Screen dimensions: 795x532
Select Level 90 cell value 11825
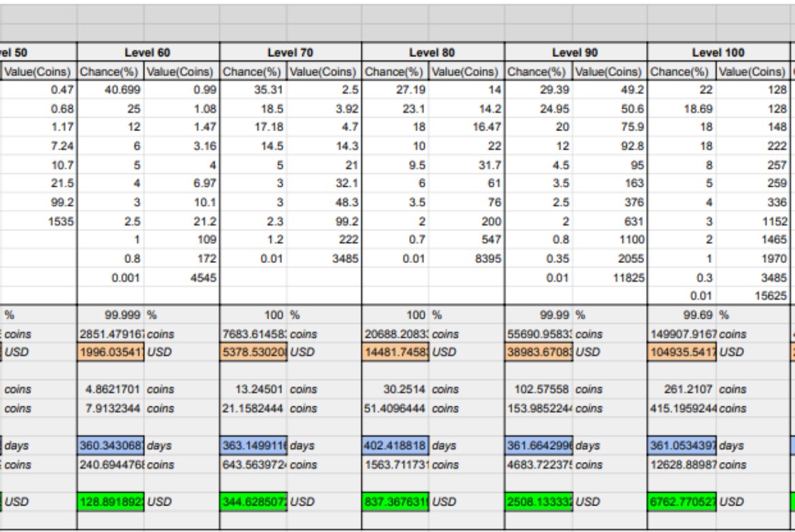tap(610, 277)
